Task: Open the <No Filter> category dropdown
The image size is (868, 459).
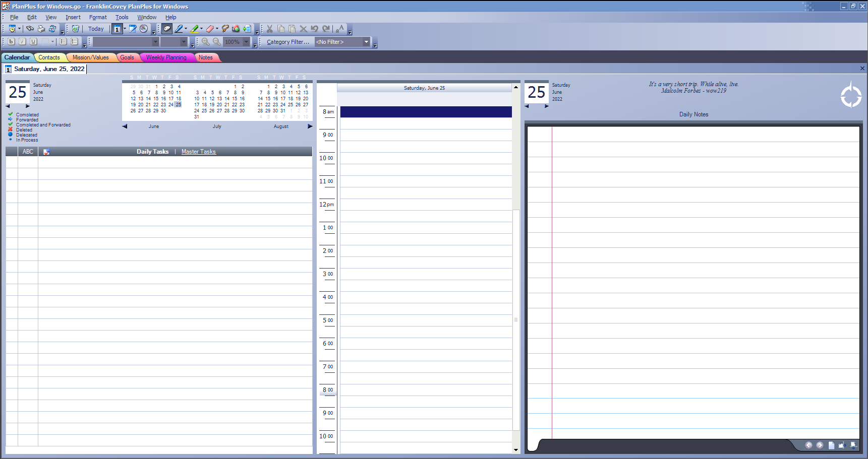Action: 366,42
